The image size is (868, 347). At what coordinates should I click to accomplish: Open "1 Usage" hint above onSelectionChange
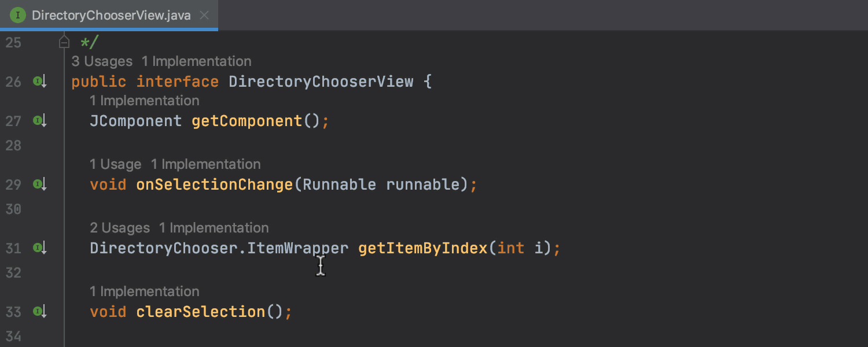pos(116,164)
